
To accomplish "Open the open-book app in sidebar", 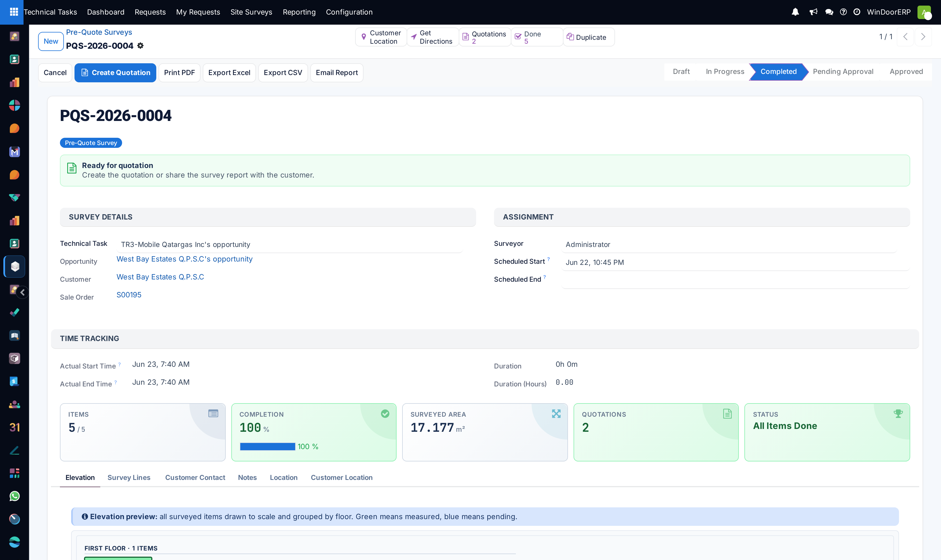I will click(14, 335).
